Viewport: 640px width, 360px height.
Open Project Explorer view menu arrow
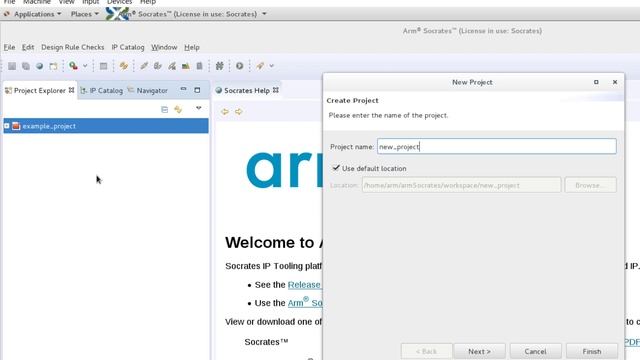tap(199, 108)
